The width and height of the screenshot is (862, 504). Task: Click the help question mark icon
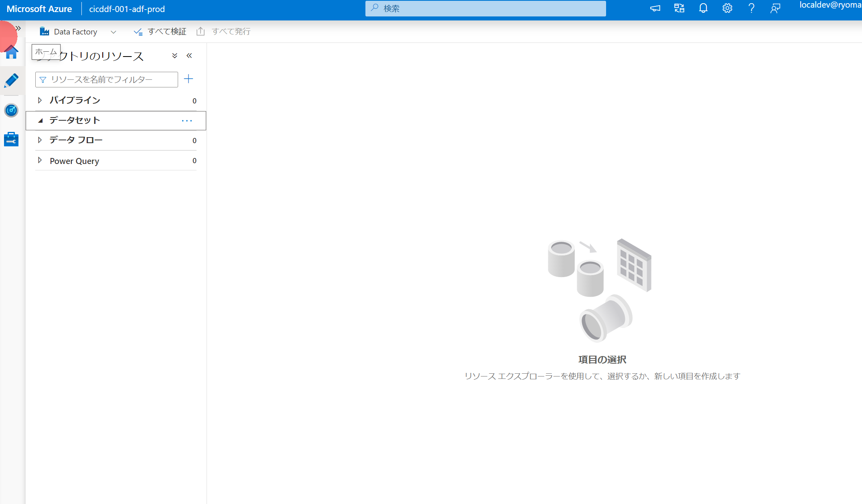click(751, 8)
